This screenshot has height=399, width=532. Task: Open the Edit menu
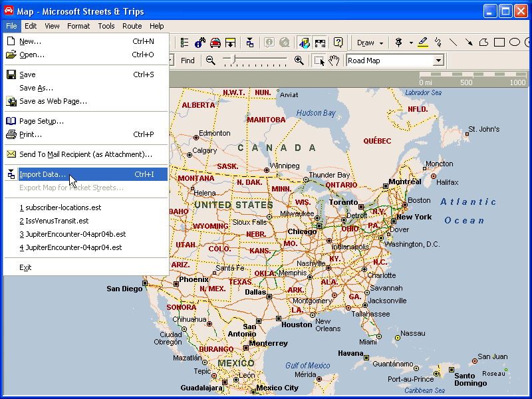[x=31, y=26]
